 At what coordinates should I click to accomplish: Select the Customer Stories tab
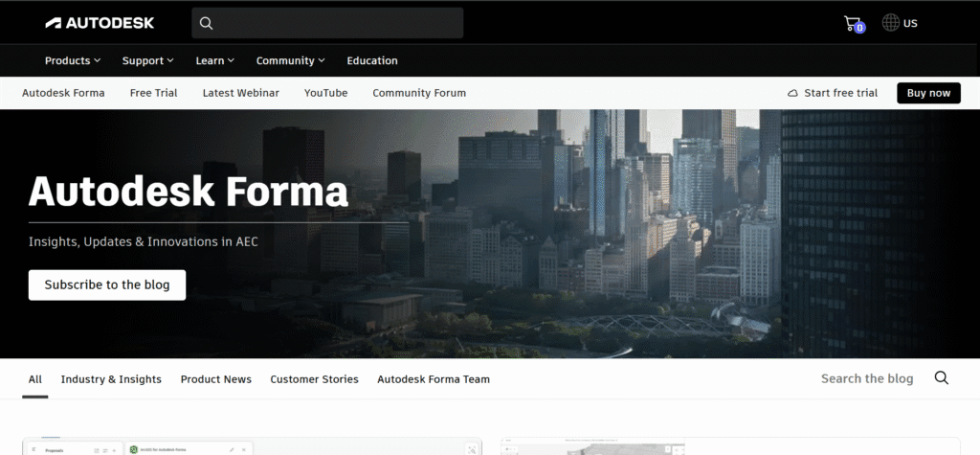click(x=314, y=379)
